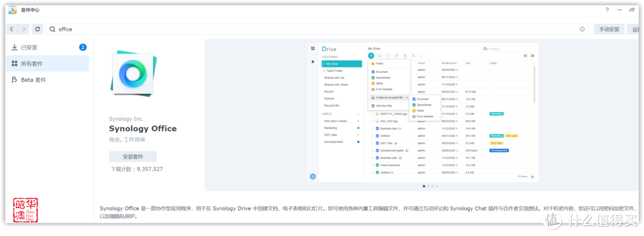644x236 pixels.
Task: Open Installed (已安装) packages
Action: coord(47,47)
